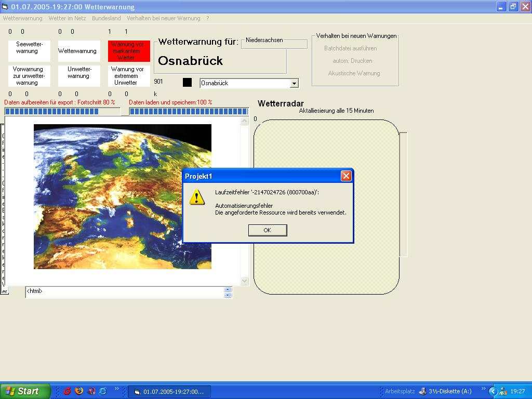Screen dimensions: 532x399
Task: Click the Europe satellite image
Action: coord(123,196)
